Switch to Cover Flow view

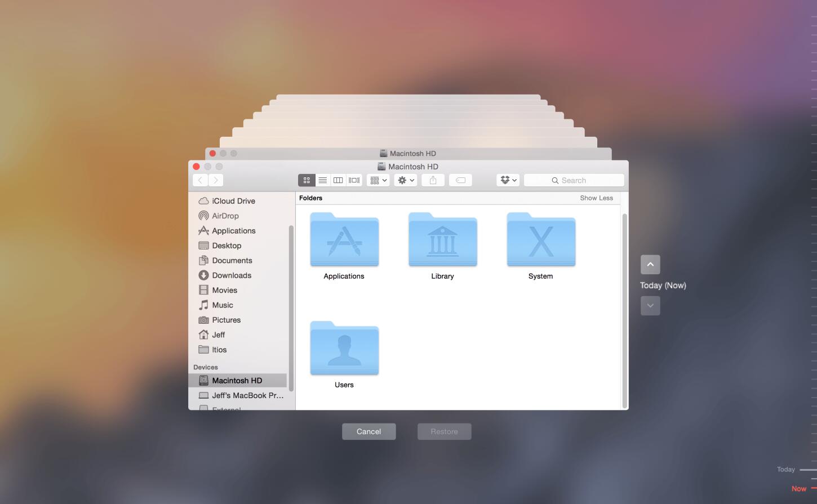tap(354, 180)
